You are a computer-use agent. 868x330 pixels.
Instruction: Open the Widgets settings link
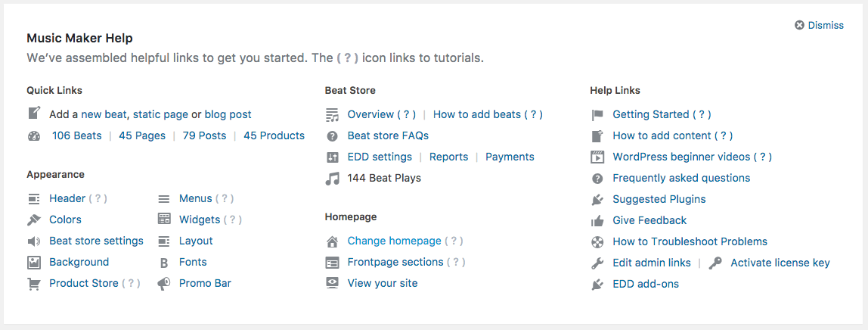point(200,219)
